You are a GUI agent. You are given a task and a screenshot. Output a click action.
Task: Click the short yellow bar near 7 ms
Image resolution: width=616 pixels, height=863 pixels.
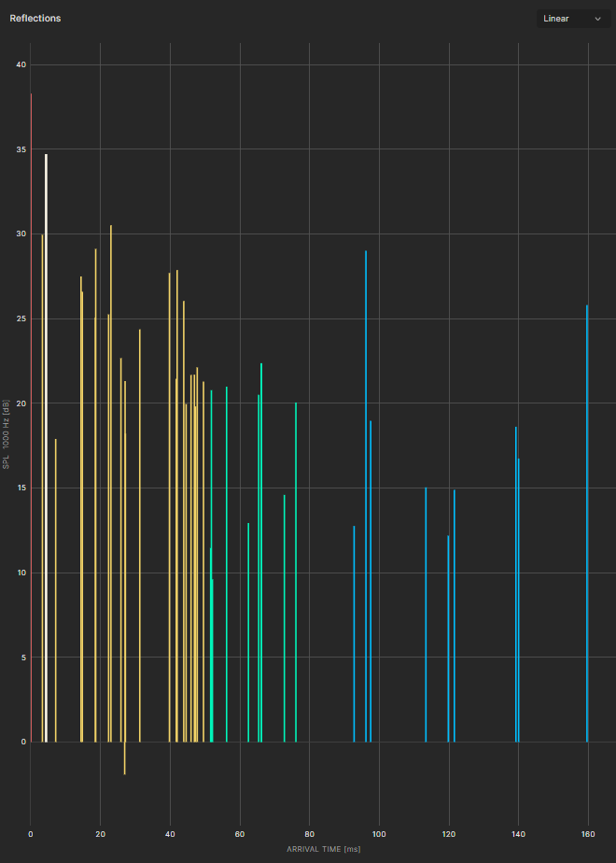56,588
